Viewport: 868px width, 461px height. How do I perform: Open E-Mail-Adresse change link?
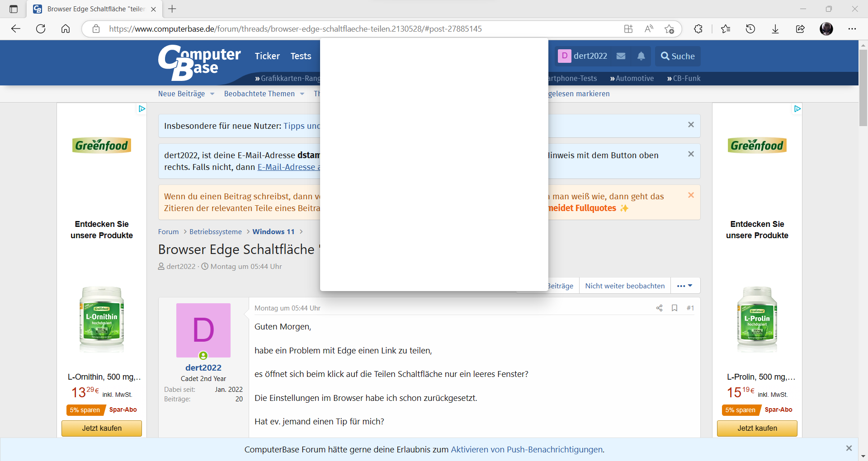[288, 167]
